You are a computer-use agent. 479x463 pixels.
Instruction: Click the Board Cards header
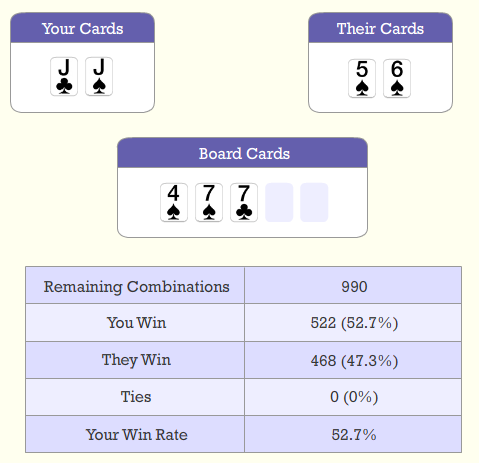tap(243, 153)
